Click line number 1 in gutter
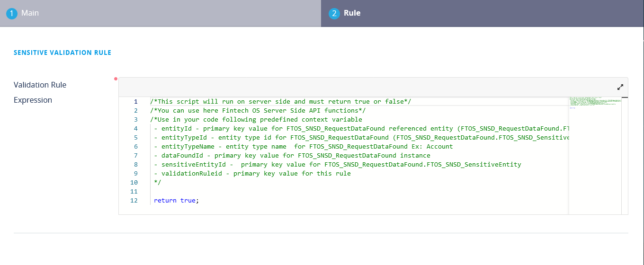The height and width of the screenshot is (265, 644). 135,102
